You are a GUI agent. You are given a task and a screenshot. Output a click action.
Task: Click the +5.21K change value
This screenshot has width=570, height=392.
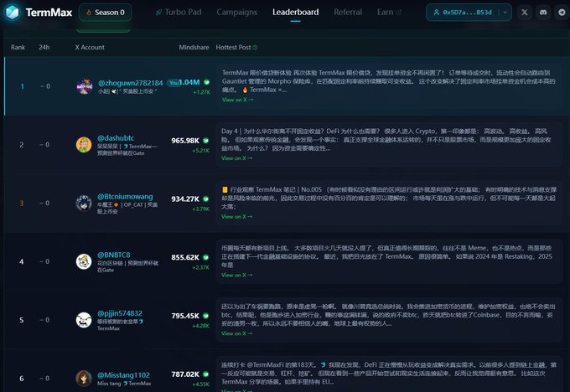coord(200,151)
